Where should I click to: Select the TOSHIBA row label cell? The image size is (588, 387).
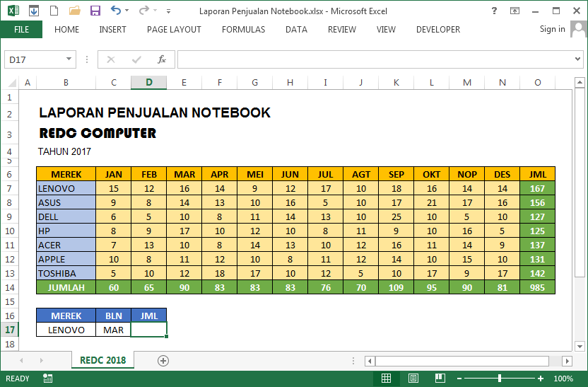66,273
